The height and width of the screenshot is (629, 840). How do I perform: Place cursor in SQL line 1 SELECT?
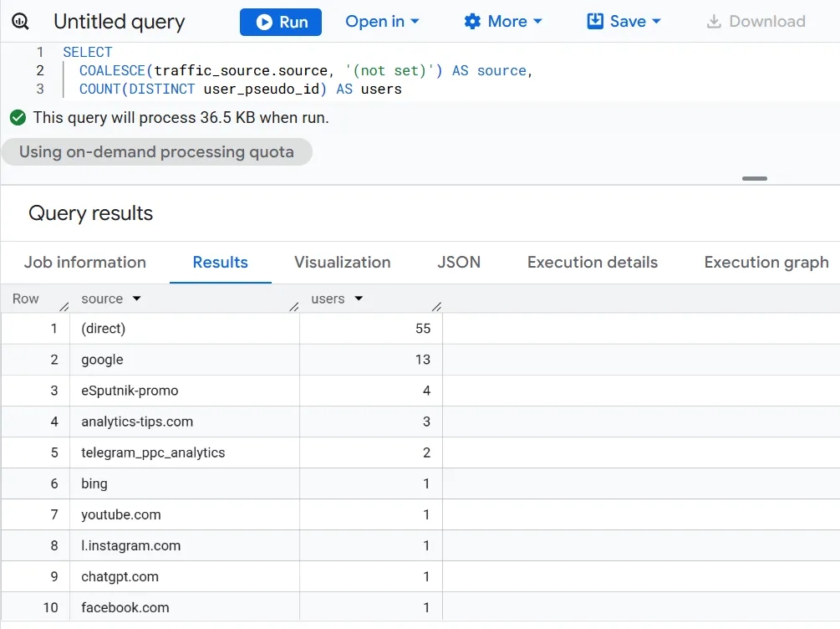88,52
